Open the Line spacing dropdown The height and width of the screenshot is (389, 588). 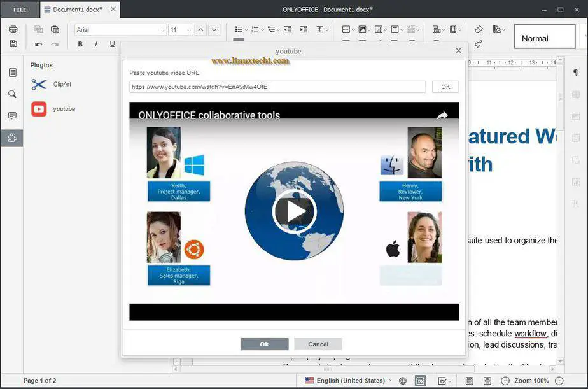click(322, 29)
